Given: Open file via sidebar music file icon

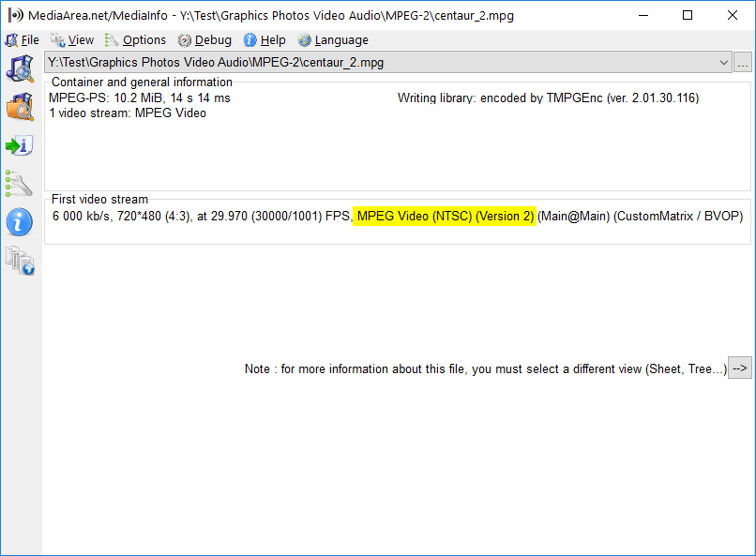Looking at the screenshot, I should pos(20,68).
